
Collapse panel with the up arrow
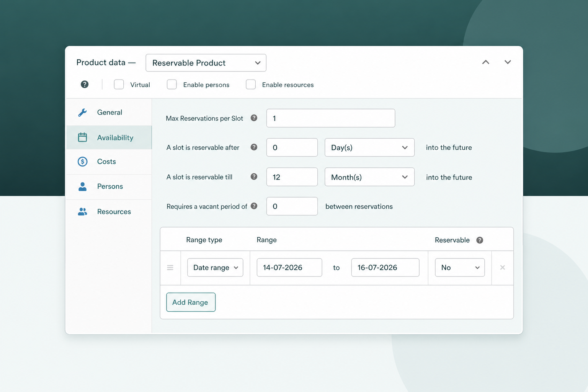486,62
